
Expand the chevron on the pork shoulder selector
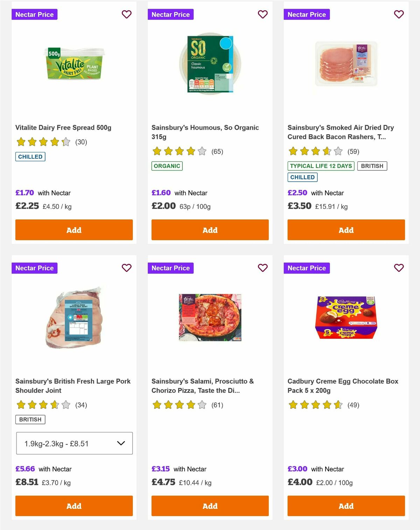click(121, 443)
